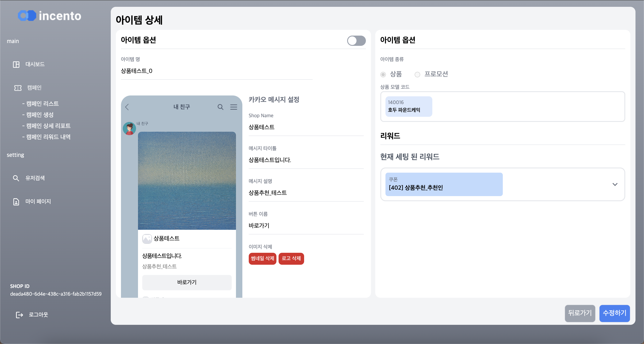Open the hamburger menu in the chat preview
Screen dimensions: 644x344
click(234, 107)
